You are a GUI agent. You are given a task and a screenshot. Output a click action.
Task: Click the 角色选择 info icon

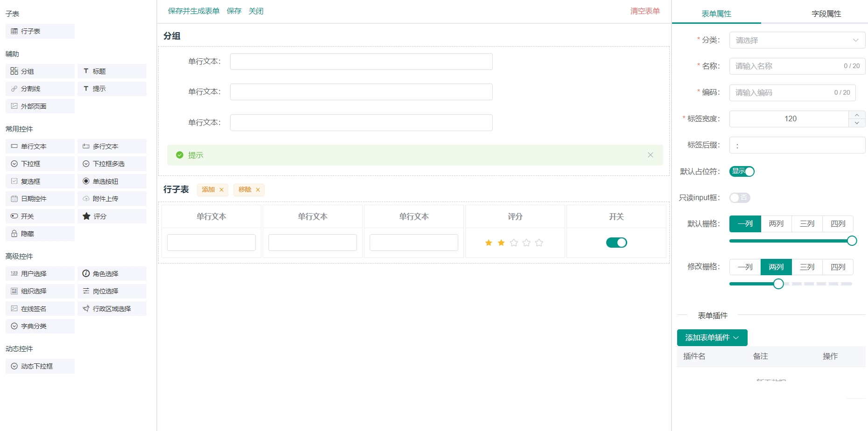click(x=86, y=274)
